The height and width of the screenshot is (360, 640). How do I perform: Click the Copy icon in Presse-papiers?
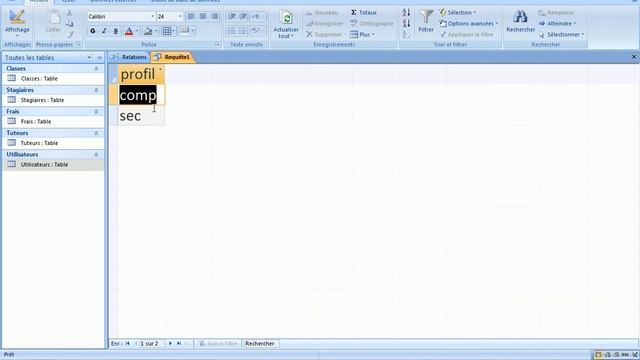(x=70, y=24)
